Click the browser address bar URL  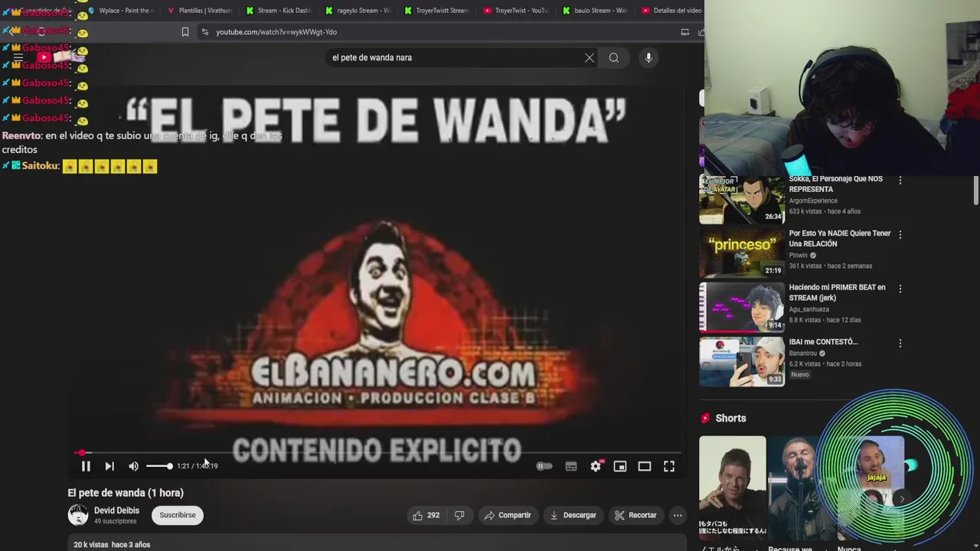point(276,32)
